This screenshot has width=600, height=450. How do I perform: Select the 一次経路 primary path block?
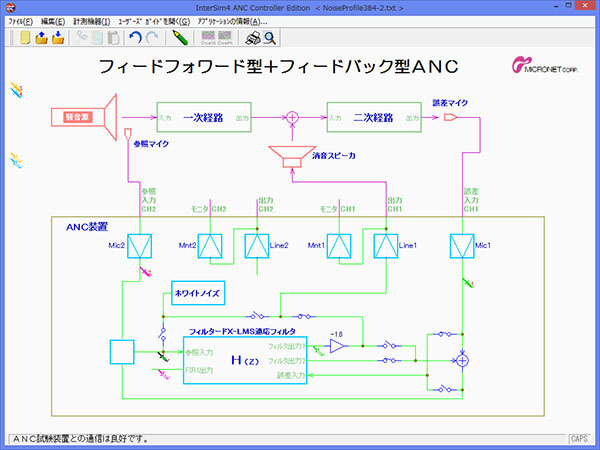204,117
